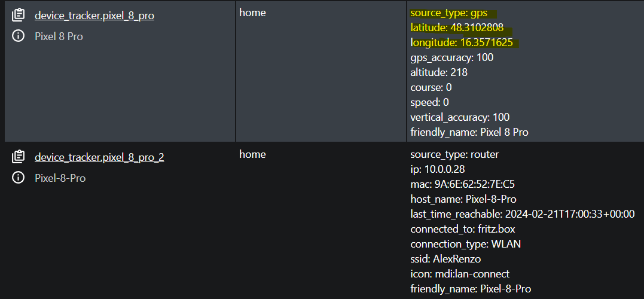Click the last_time_reachable timestamp attribute
644x299 pixels.
(523, 214)
